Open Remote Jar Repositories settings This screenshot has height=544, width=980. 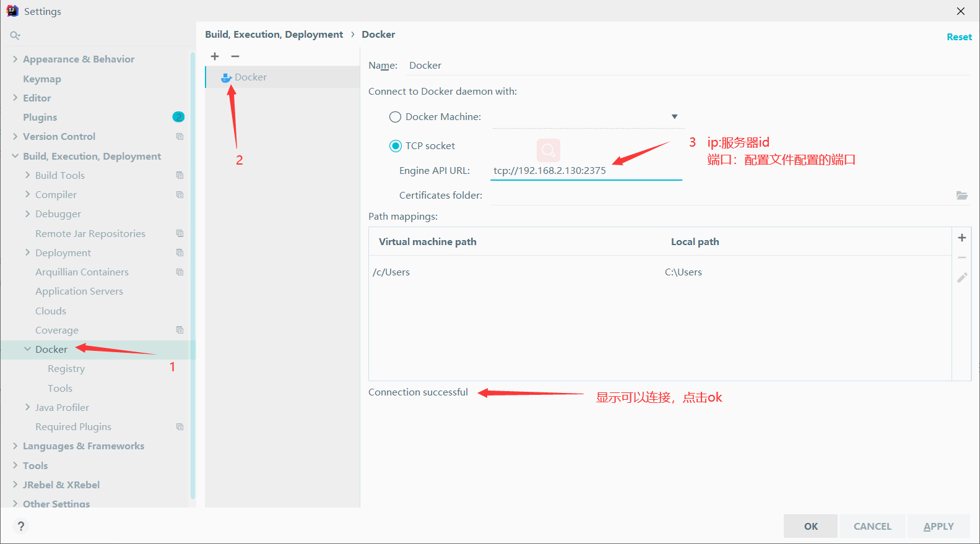coord(90,233)
